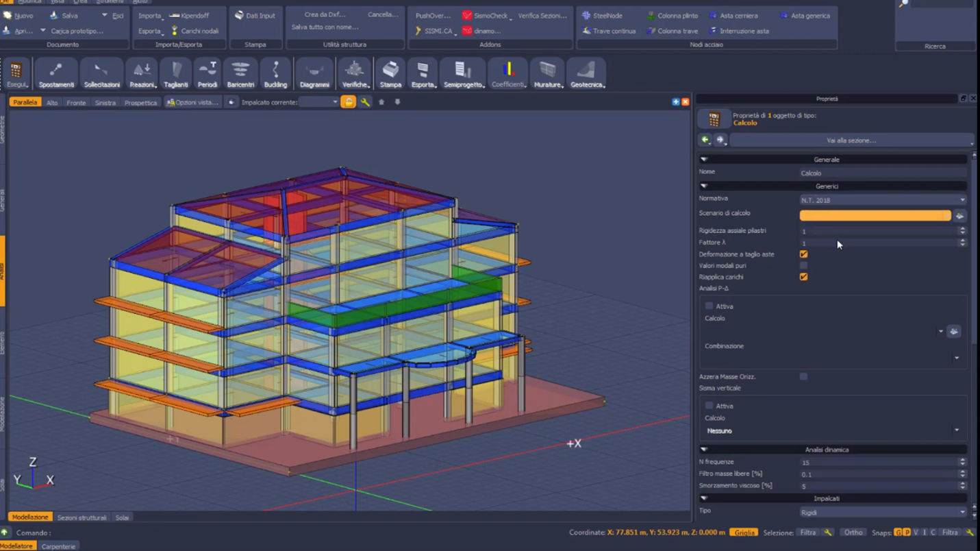The width and height of the screenshot is (980, 551).
Task: Toggle snap P in Snaps
Action: point(907,532)
